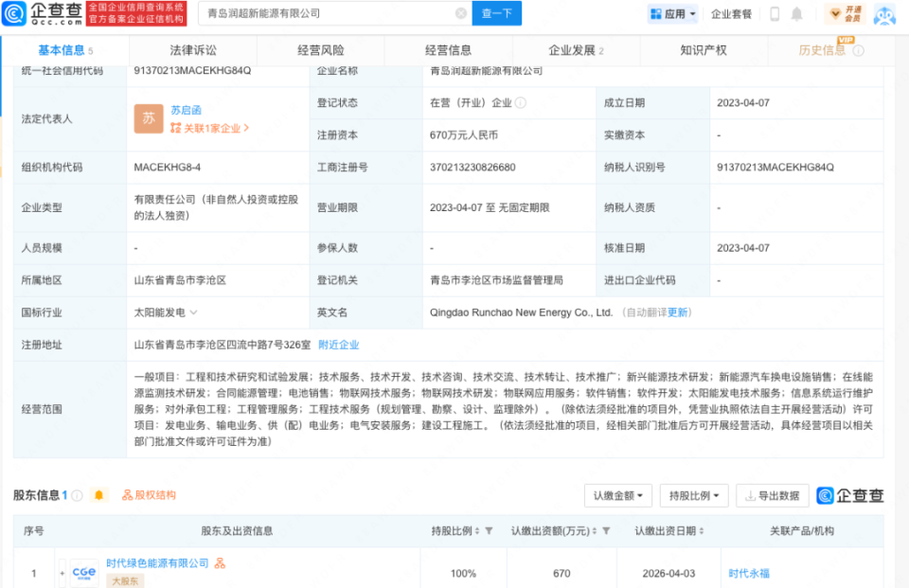Expand 太阳能发电 industry chevron
The width and height of the screenshot is (909, 588).
(x=193, y=312)
